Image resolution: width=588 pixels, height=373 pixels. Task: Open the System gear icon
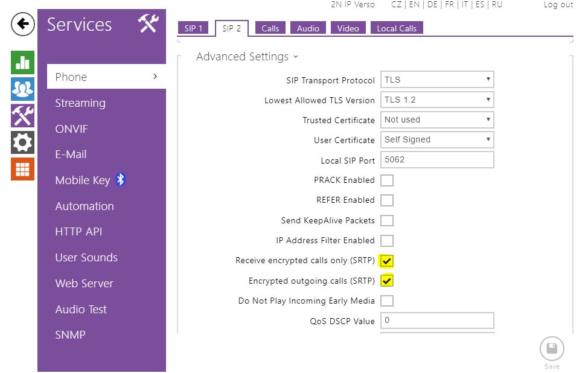point(22,143)
